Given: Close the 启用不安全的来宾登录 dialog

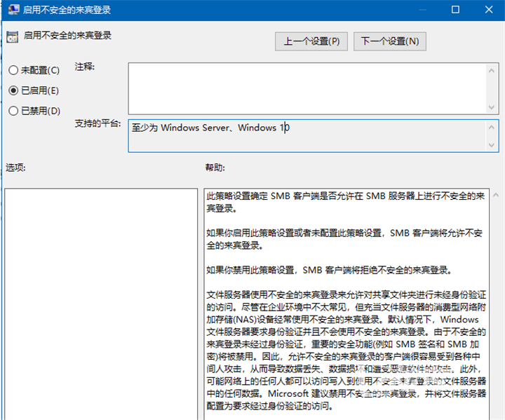Looking at the screenshot, I should coord(489,10).
